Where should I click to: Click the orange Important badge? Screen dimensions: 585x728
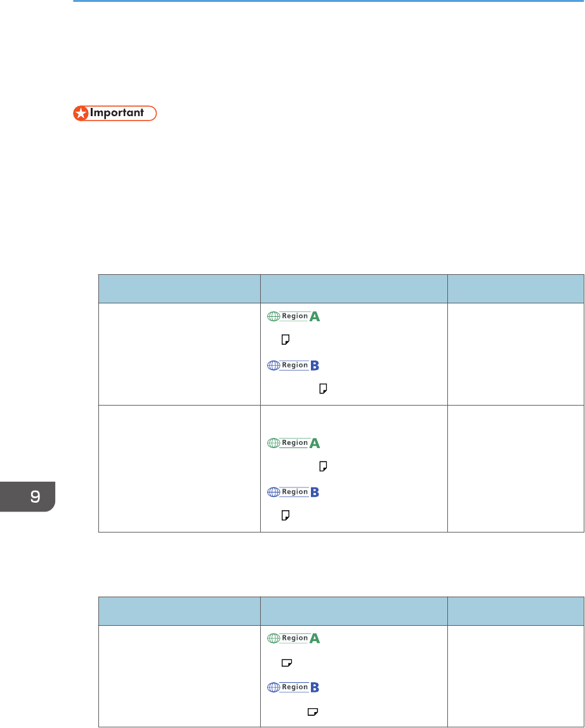115,114
